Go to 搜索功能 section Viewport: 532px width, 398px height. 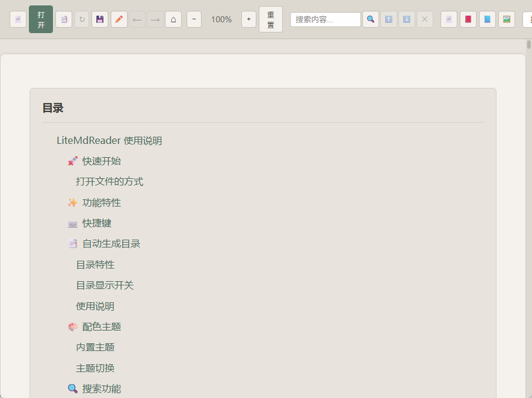tap(94, 389)
